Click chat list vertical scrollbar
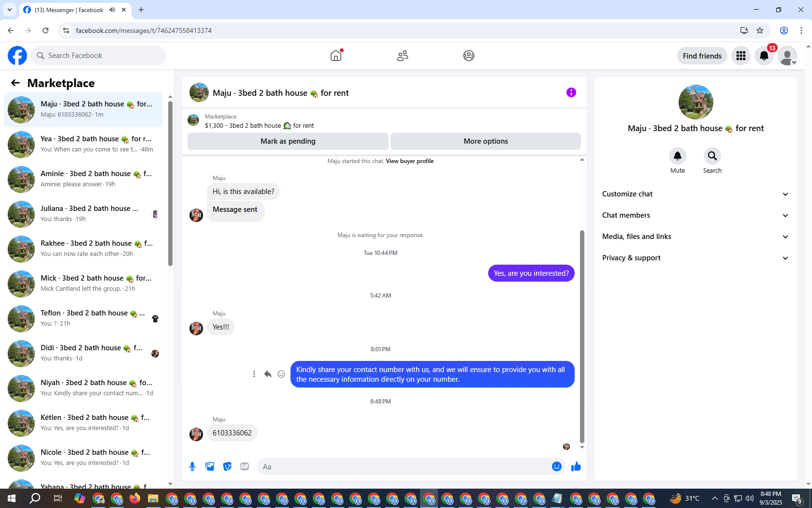 coord(170,184)
